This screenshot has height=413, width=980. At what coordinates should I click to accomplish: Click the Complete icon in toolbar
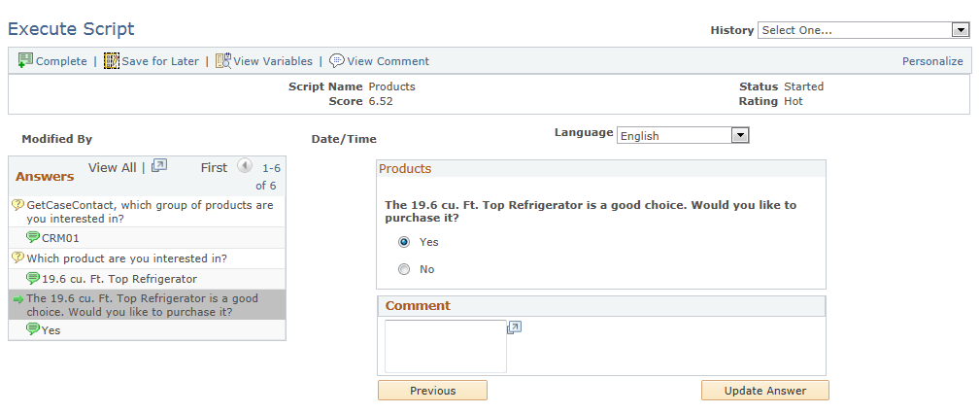25,60
